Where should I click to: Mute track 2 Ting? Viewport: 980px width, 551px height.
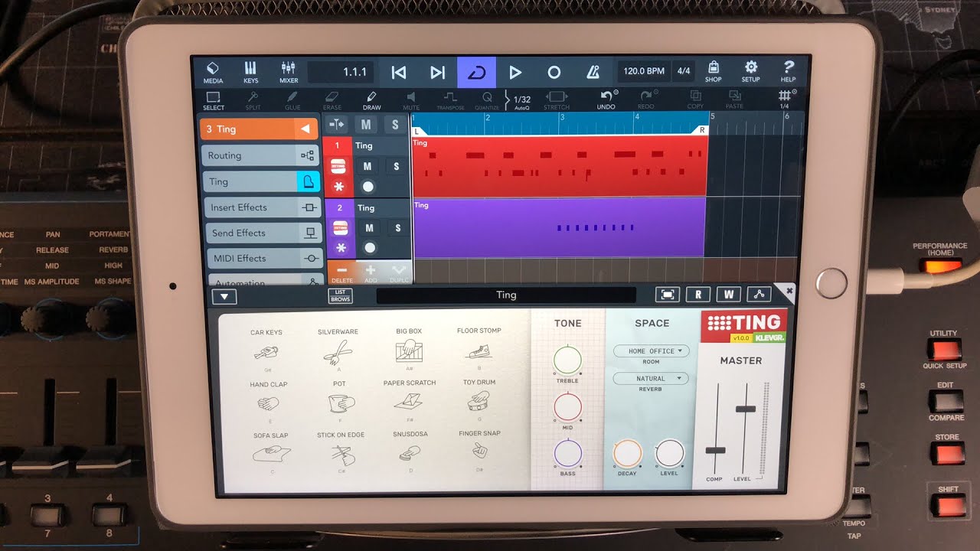coord(370,228)
